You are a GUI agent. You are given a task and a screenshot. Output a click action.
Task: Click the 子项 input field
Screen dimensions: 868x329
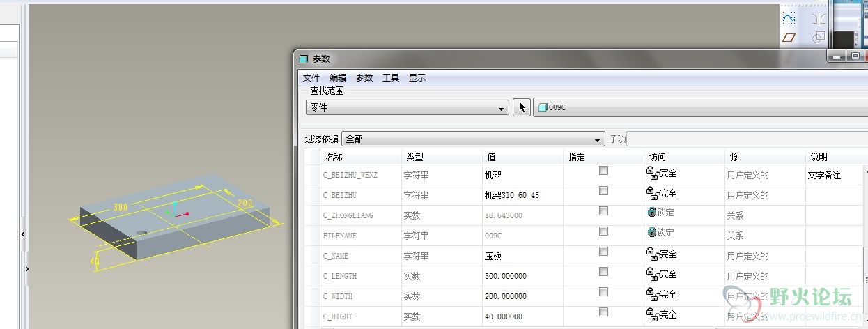(x=747, y=139)
